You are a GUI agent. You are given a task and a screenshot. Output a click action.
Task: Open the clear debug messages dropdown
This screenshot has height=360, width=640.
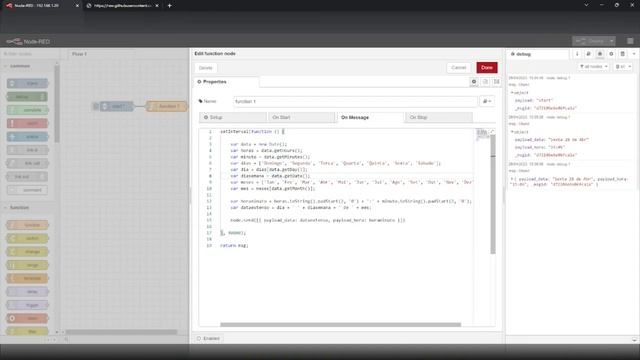623,67
